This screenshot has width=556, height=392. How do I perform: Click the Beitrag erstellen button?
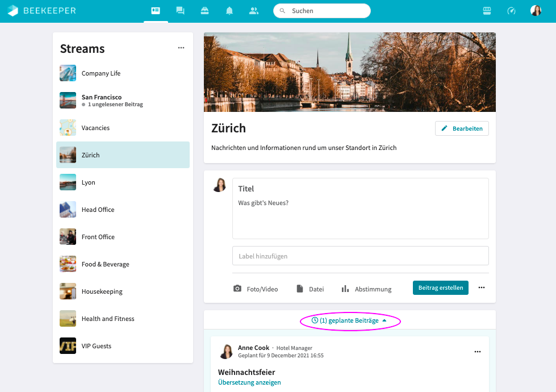[440, 287]
